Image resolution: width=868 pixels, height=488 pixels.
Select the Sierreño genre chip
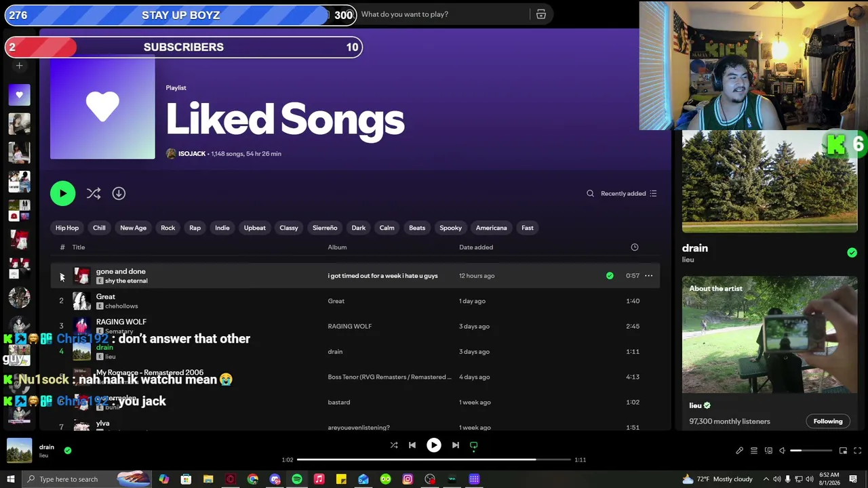point(325,228)
